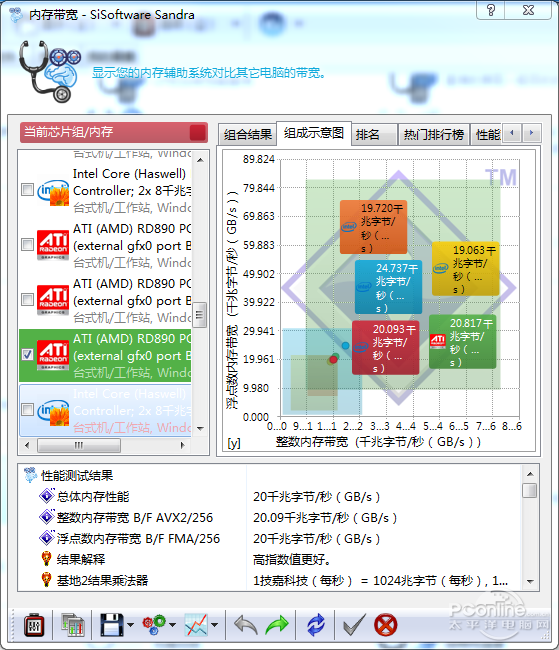Click the brain icon beside 性能测试结果
Viewport: 559px width, 650px height.
(x=30, y=475)
